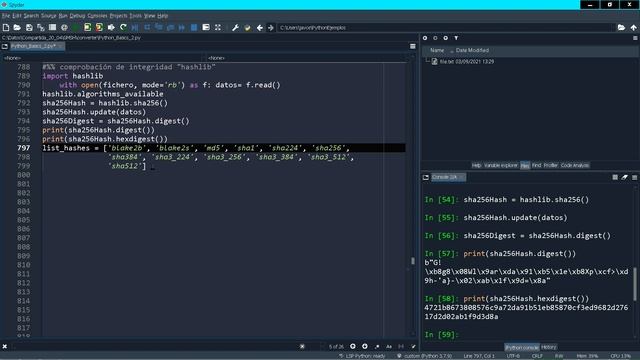Click the fullscreen arrows icon

218,27
